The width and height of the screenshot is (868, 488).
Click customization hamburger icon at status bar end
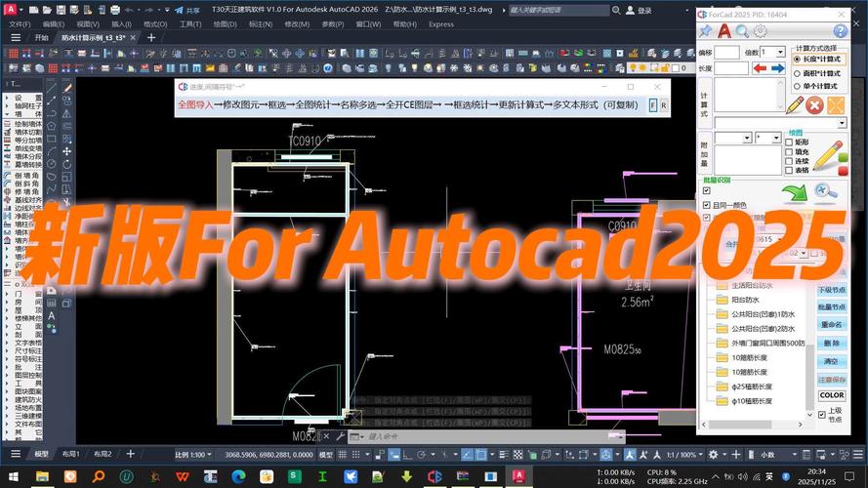[x=858, y=454]
